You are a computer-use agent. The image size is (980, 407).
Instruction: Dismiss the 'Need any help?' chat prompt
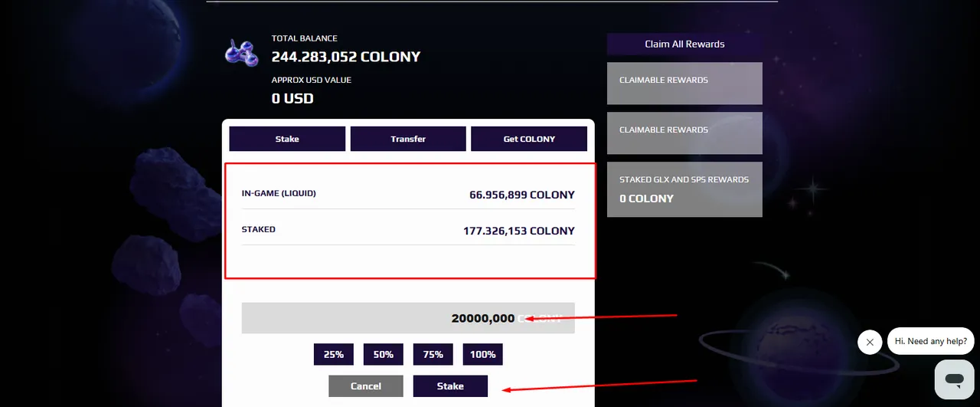(x=870, y=342)
